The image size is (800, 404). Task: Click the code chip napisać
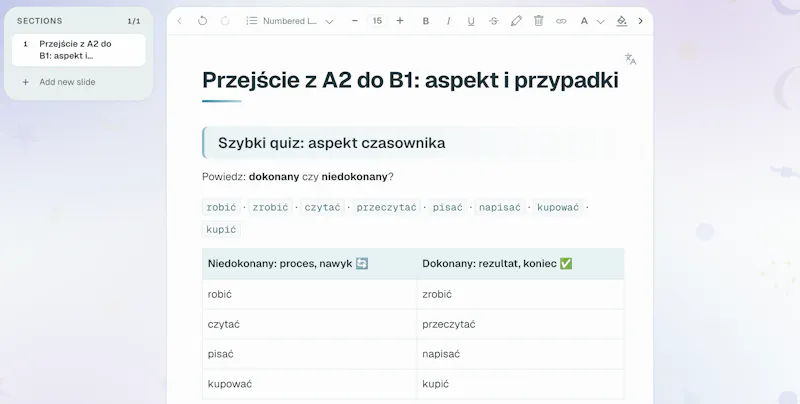[x=499, y=207]
